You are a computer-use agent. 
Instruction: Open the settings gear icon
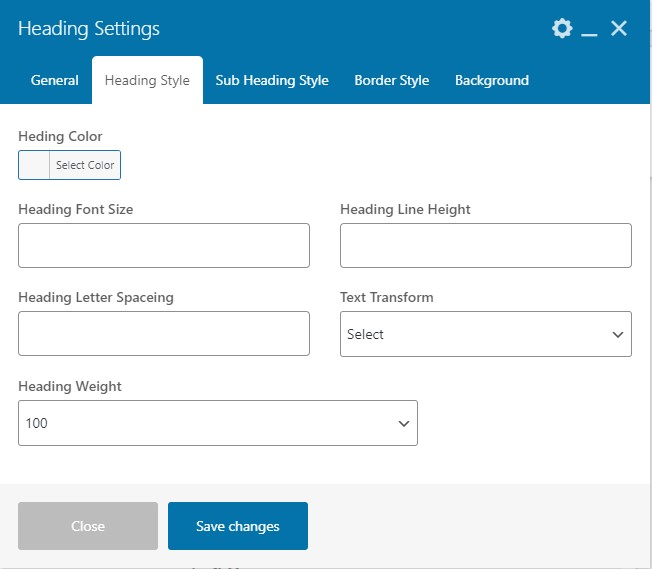pyautogui.click(x=562, y=29)
